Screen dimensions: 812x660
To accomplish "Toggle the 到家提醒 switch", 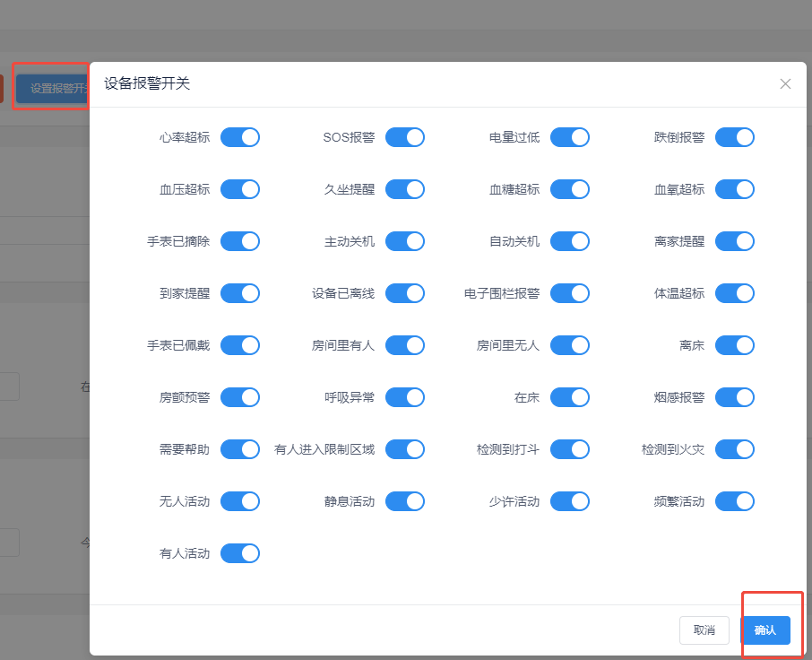I will [x=240, y=293].
